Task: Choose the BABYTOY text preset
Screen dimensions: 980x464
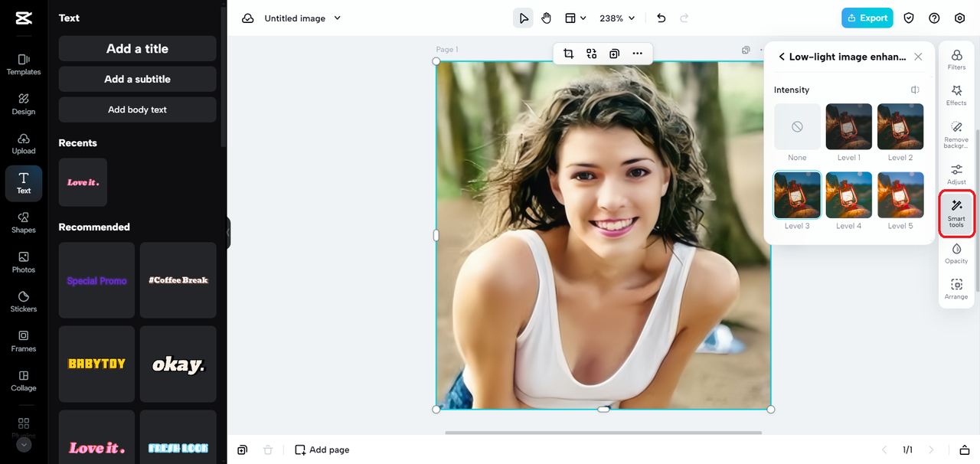Action: click(x=96, y=364)
